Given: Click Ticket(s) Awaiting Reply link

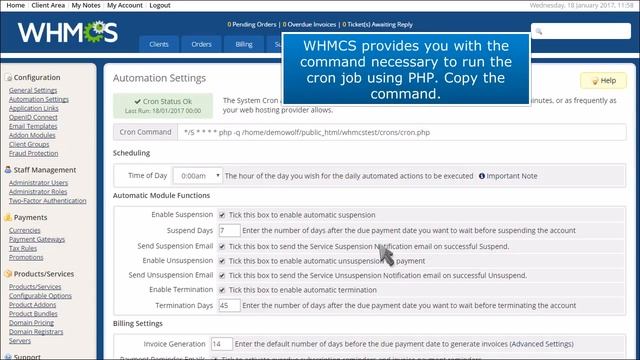Looking at the screenshot, I should click(378, 24).
